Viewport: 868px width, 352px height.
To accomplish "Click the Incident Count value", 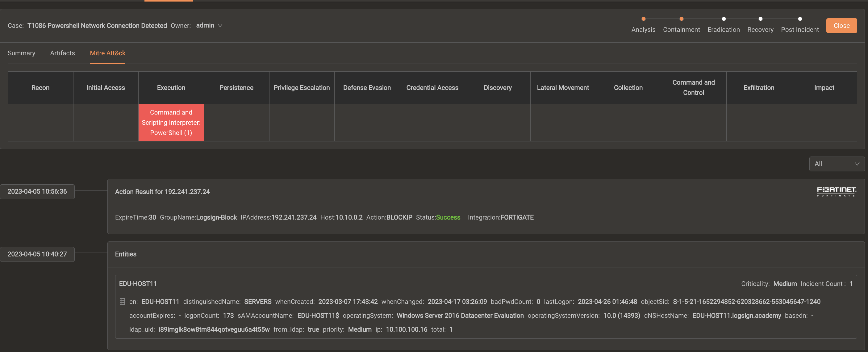I will tap(851, 284).
